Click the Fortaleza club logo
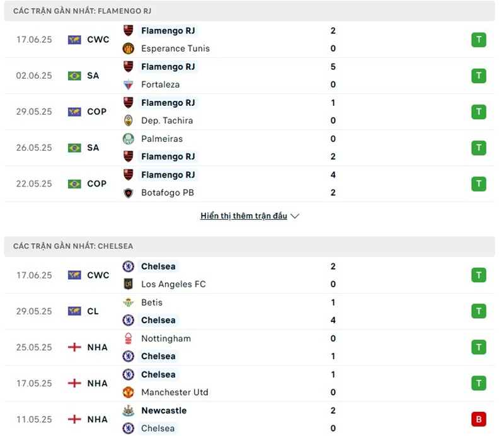504x436 pixels. coord(129,84)
